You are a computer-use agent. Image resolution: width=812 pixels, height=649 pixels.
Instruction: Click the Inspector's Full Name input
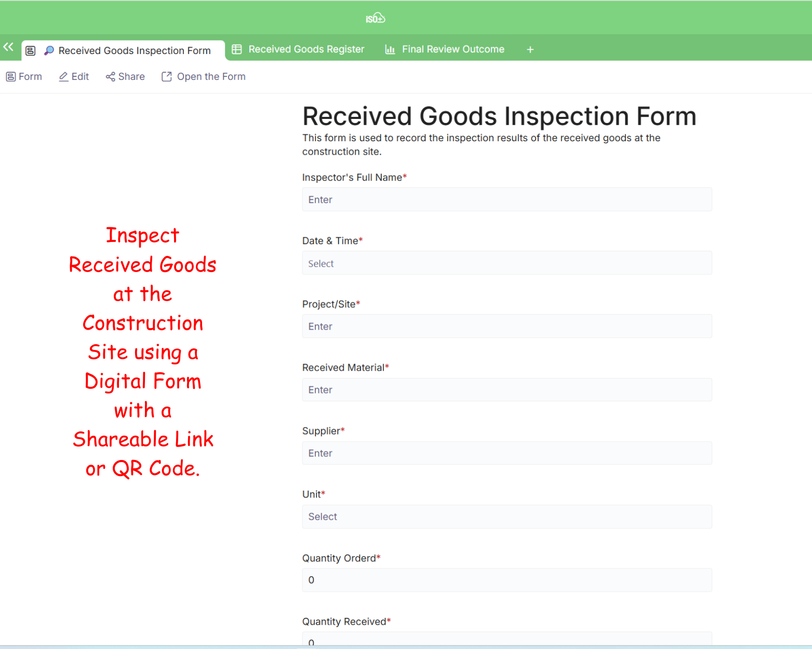pyautogui.click(x=507, y=200)
